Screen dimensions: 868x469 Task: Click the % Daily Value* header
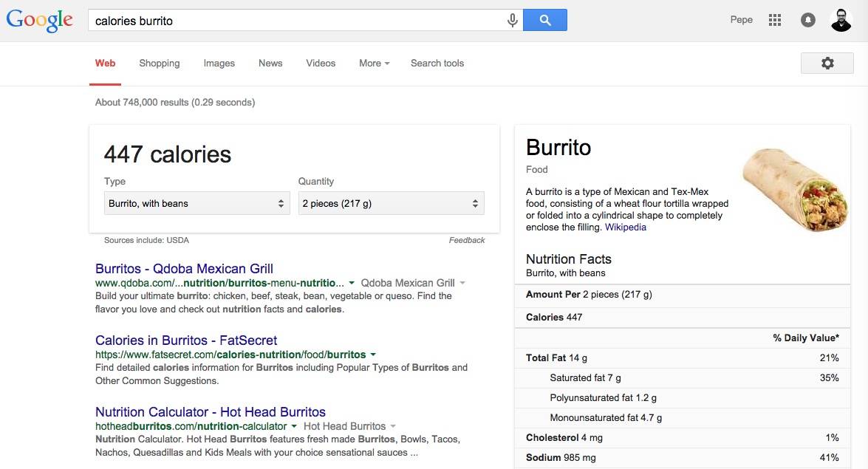tap(806, 338)
